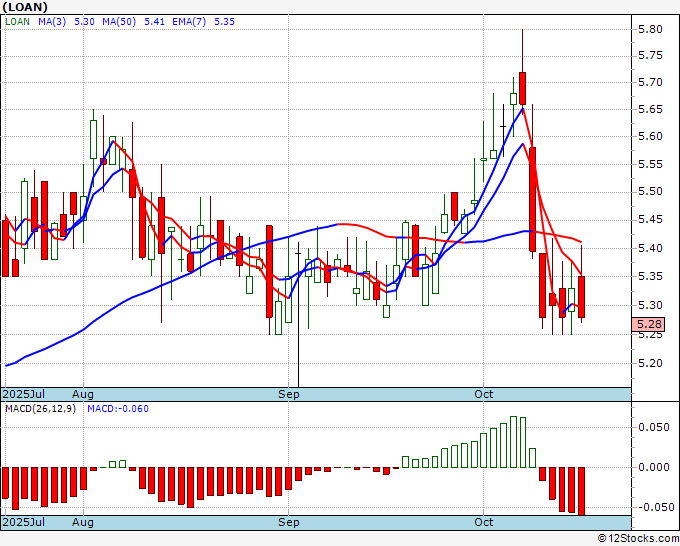680x546 pixels.
Task: Click the 5.75 price axis label
Action: [651, 56]
